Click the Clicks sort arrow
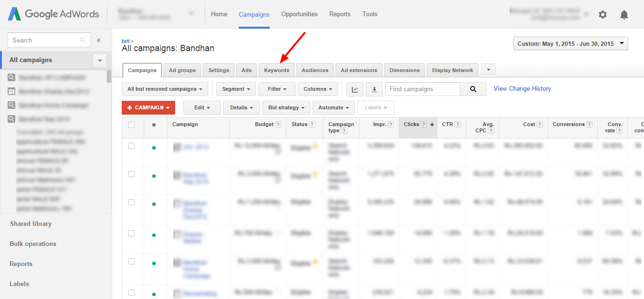 432,125
